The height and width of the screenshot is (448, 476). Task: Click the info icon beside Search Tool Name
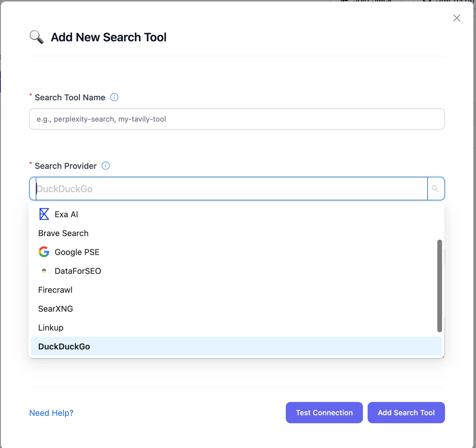114,97
